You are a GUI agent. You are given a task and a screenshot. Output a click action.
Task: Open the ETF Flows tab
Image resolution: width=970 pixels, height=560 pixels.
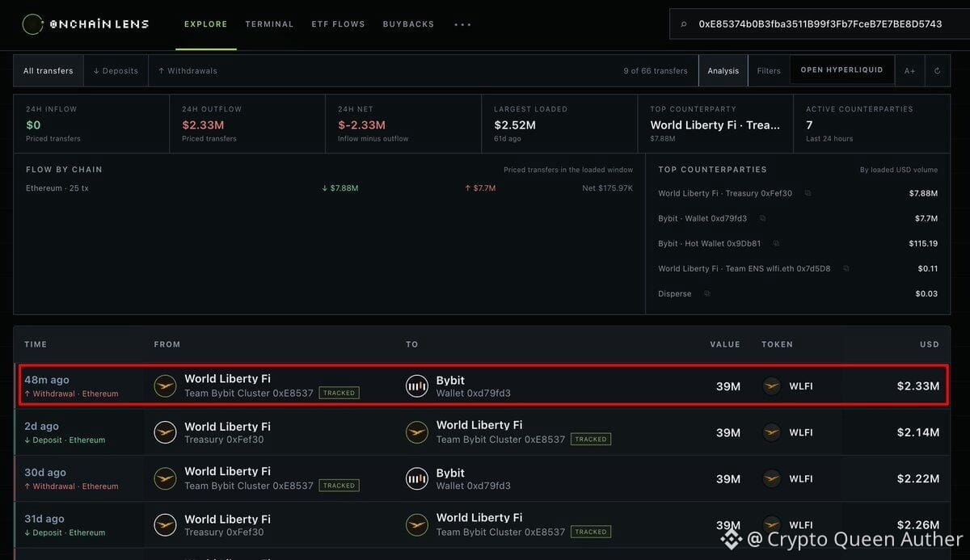click(338, 24)
